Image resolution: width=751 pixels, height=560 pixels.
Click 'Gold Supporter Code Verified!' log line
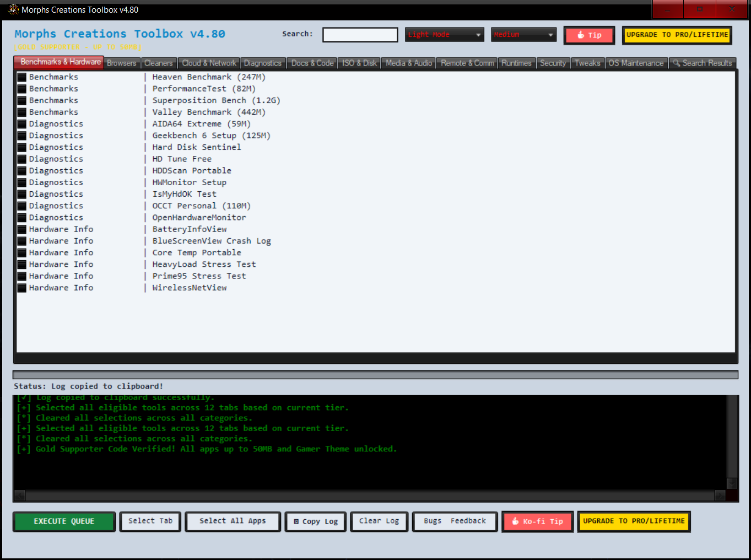(207, 449)
